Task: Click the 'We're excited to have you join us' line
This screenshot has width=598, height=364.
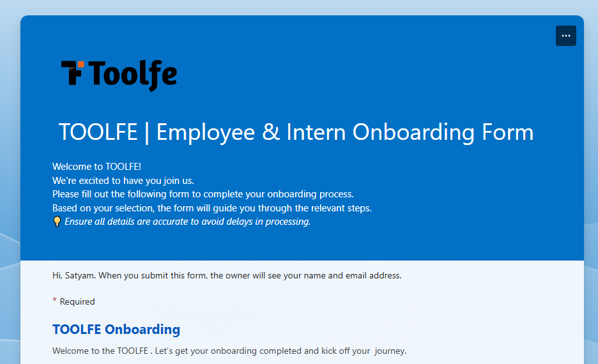Action: [x=123, y=180]
